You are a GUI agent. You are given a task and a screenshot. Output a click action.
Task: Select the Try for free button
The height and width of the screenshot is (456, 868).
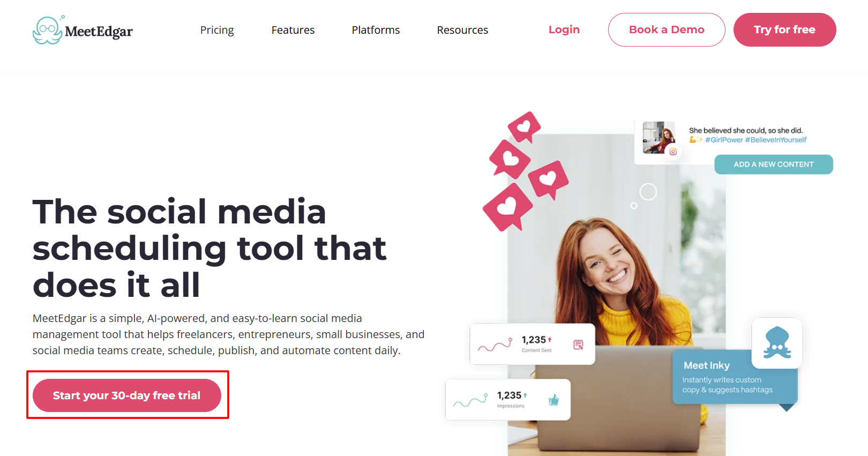pos(784,29)
